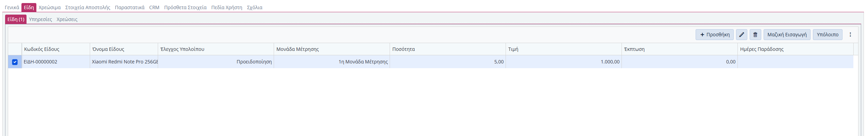The width and height of the screenshot is (868, 136).
Task: Sort by Κωδικός Είδους column header
Action: point(42,49)
